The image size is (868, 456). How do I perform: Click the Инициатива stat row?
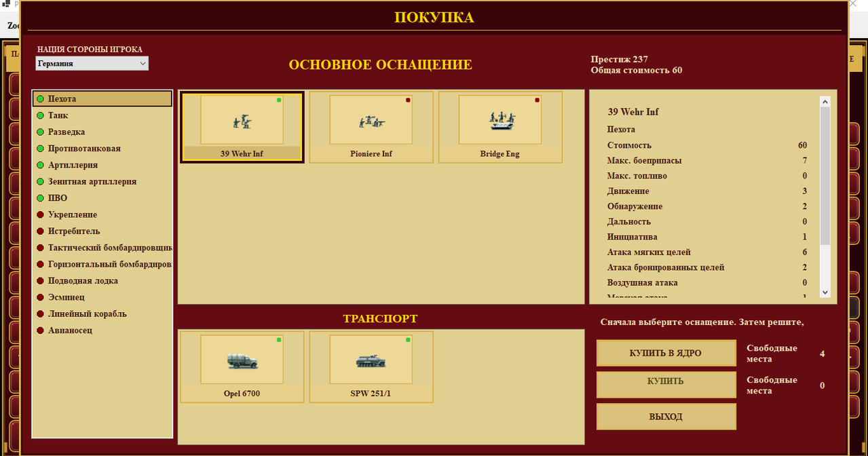tap(706, 237)
